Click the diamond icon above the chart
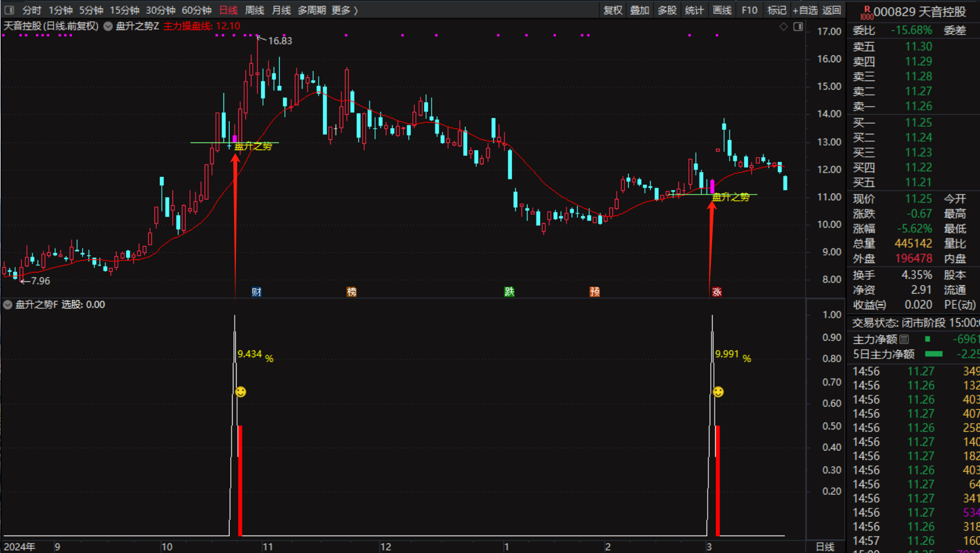Viewport: 980px width, 553px height. coord(783,26)
